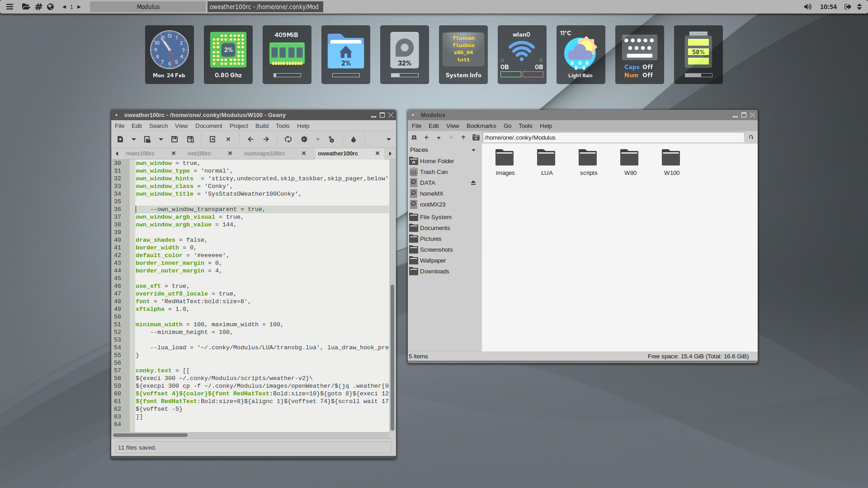Click the open-folder icon in top panel
The height and width of the screenshot is (488, 868).
pyautogui.click(x=26, y=7)
